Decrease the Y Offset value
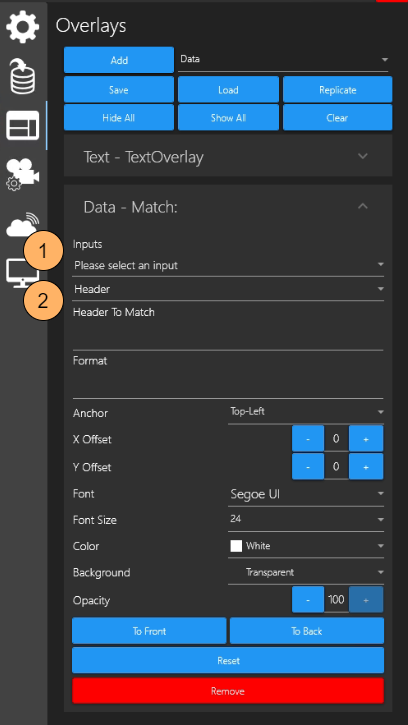The width and height of the screenshot is (408, 725). coord(308,467)
